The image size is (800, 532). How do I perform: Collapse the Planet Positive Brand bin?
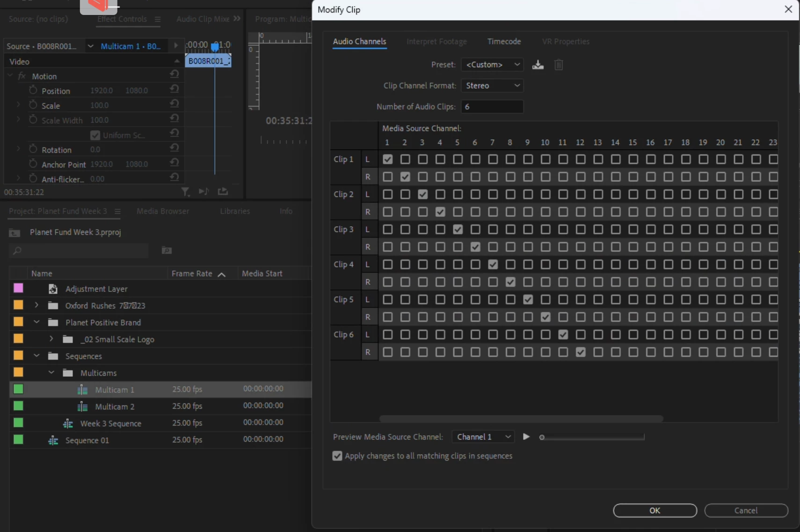36,322
